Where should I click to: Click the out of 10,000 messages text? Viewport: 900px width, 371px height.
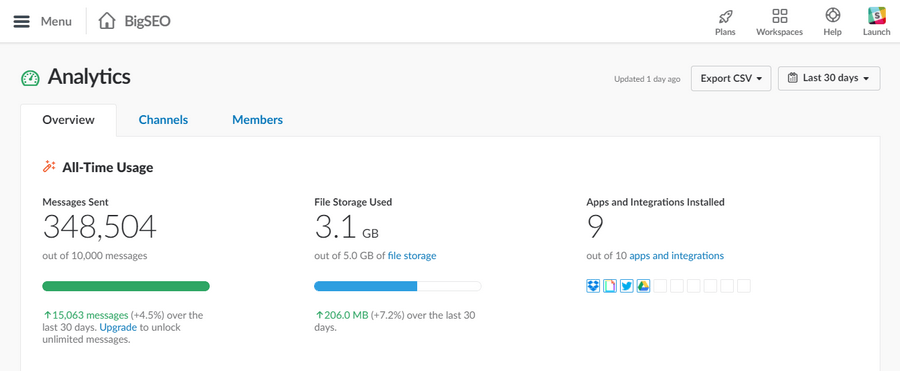[95, 256]
